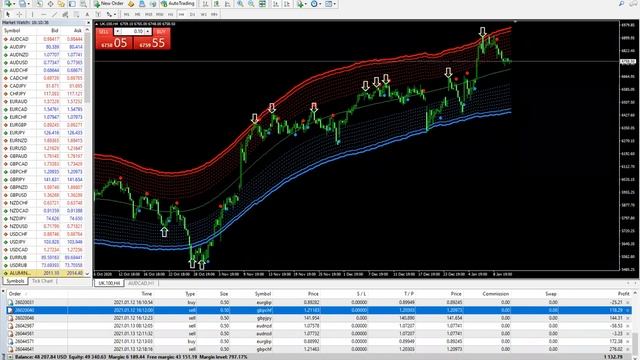This screenshot has width=640, height=360.
Task: Select the gbpjpy sell order row
Action: (319, 318)
